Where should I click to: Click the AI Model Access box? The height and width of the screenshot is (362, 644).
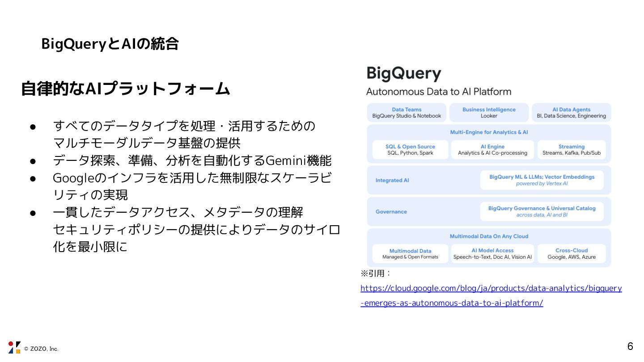pos(492,253)
